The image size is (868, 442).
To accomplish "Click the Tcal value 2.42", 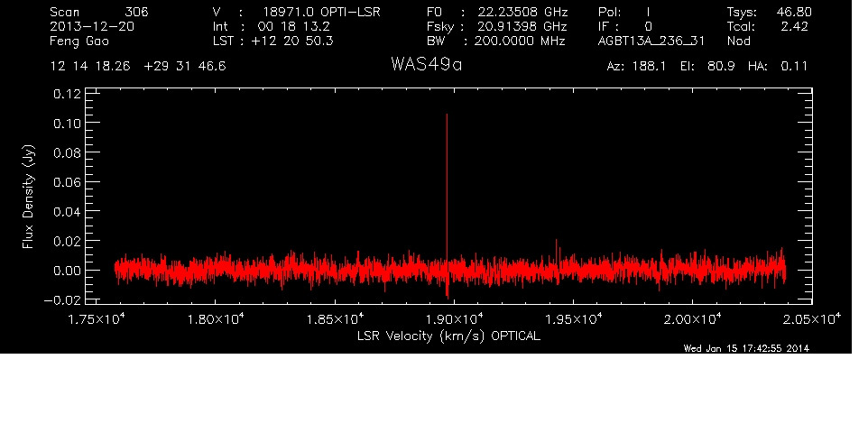I will point(794,26).
